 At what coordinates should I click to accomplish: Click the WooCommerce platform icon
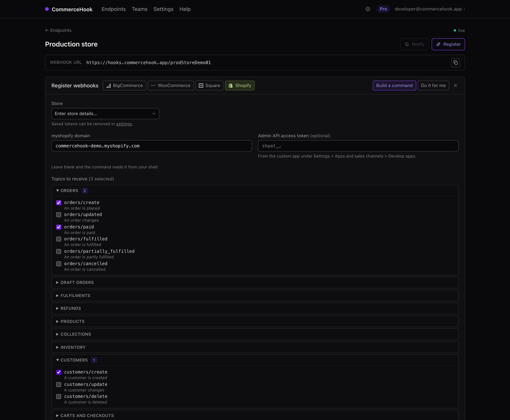tap(153, 86)
